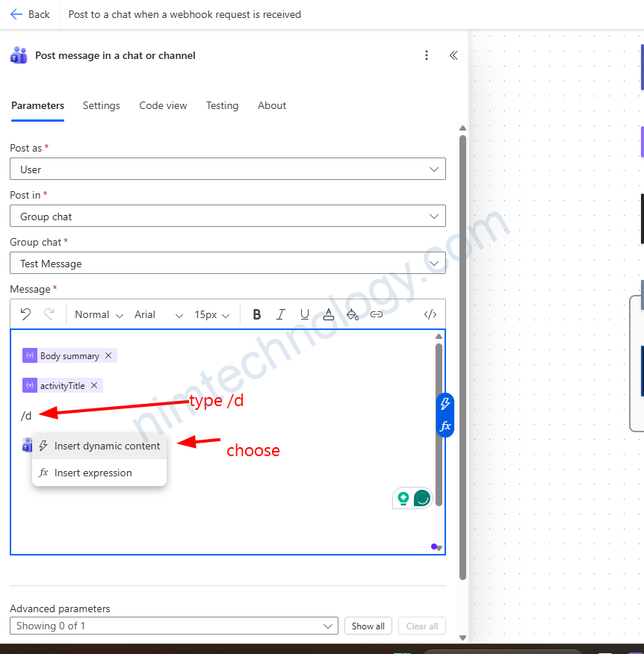This screenshot has width=644, height=654.
Task: Click the blue fx expression button
Action: coord(445,426)
